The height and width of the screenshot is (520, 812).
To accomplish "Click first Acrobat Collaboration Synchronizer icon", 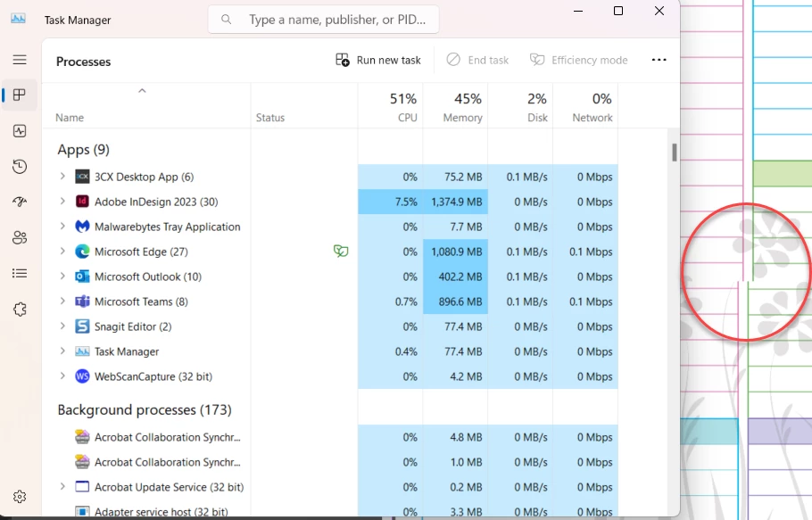I will point(82,437).
